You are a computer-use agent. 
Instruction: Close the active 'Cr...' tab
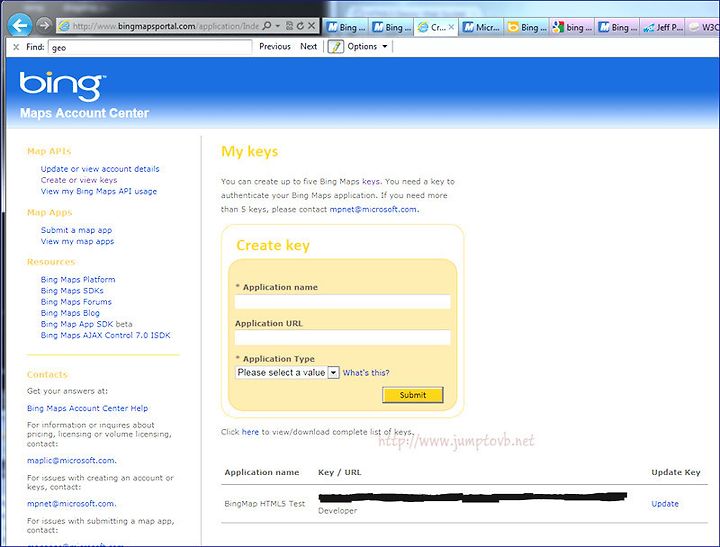pyautogui.click(x=451, y=28)
